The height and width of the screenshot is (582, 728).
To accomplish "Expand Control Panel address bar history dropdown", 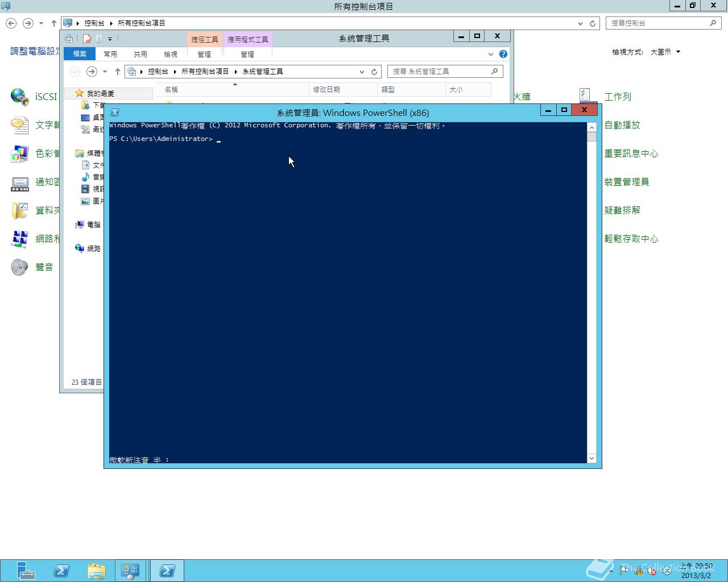I will pos(580,23).
